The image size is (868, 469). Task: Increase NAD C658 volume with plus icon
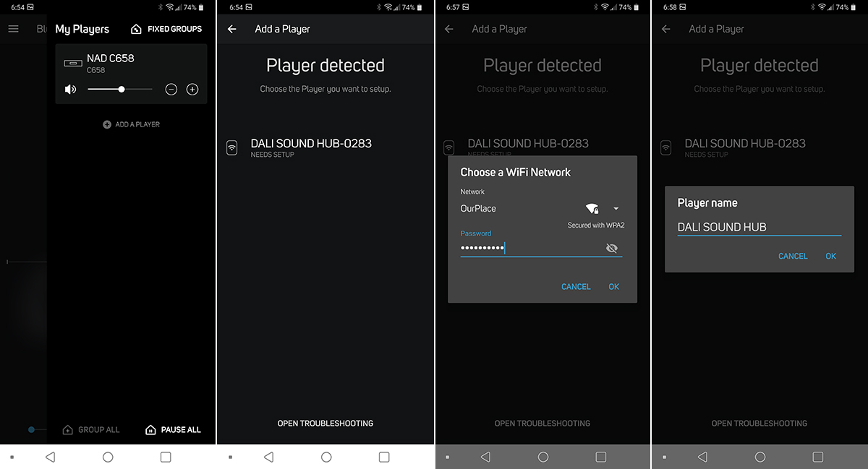point(192,90)
